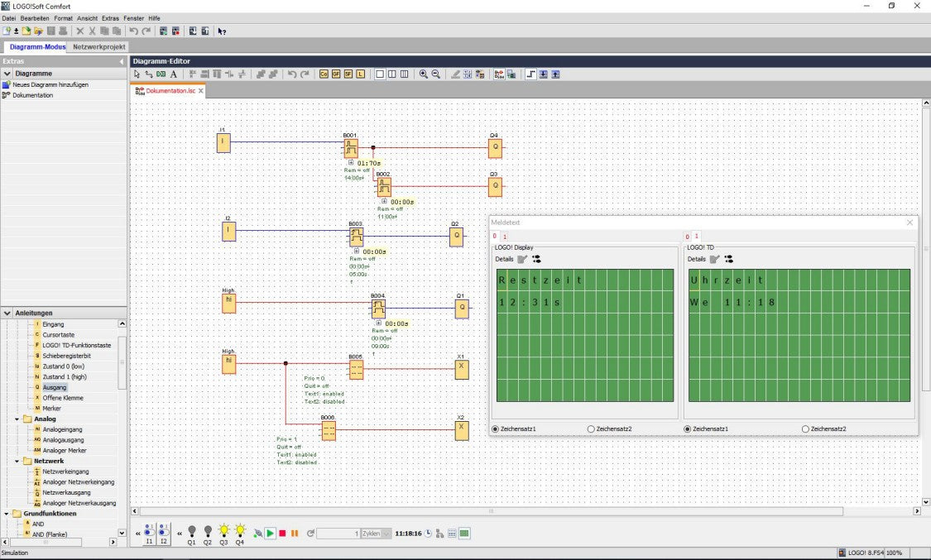Open the special functions (SF) block list

(348, 74)
